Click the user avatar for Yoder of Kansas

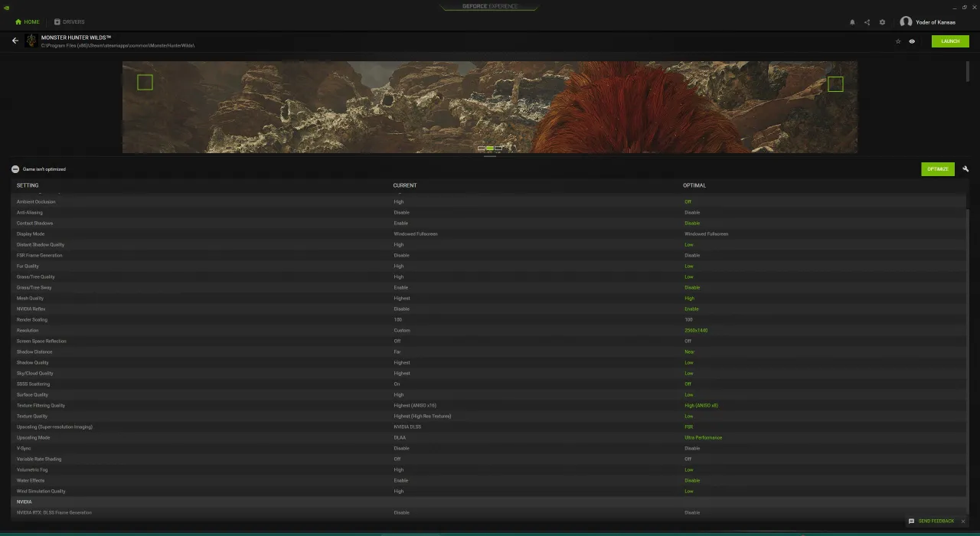coord(906,22)
